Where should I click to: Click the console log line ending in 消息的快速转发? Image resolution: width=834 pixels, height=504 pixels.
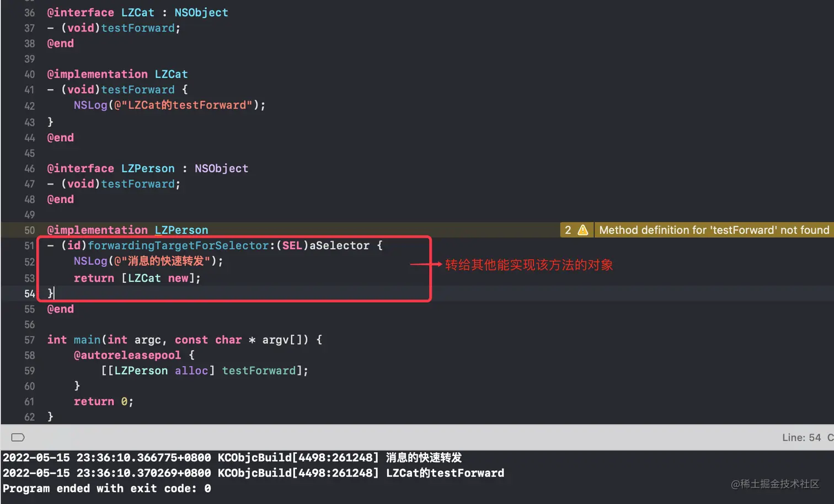[232, 458]
